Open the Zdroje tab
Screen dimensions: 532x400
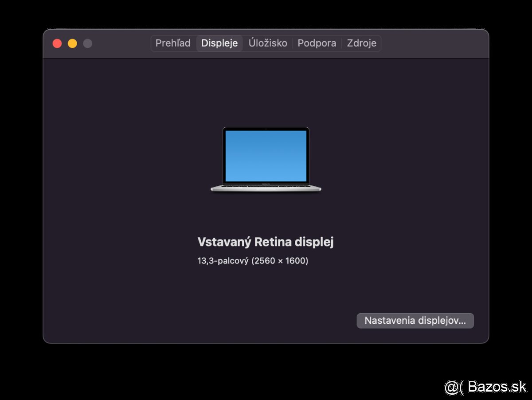click(361, 43)
